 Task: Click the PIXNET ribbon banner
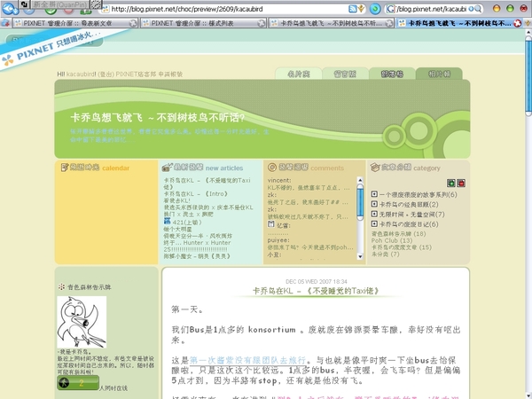[58, 48]
